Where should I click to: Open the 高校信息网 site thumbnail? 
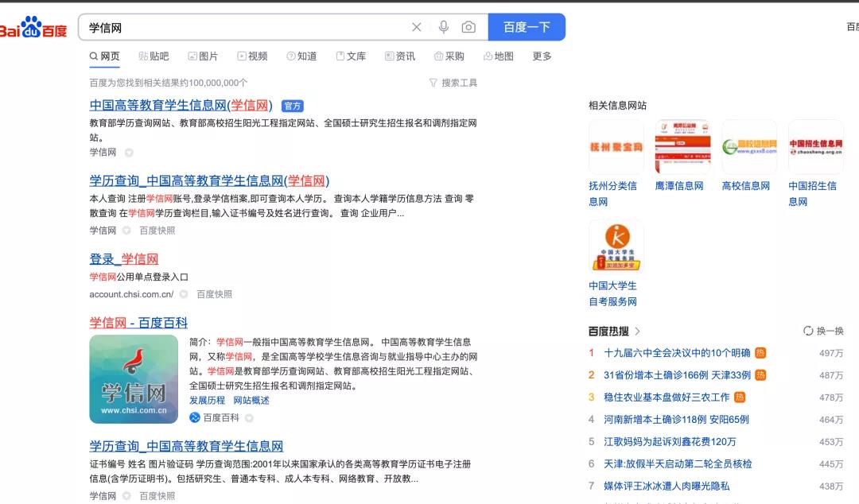749,147
